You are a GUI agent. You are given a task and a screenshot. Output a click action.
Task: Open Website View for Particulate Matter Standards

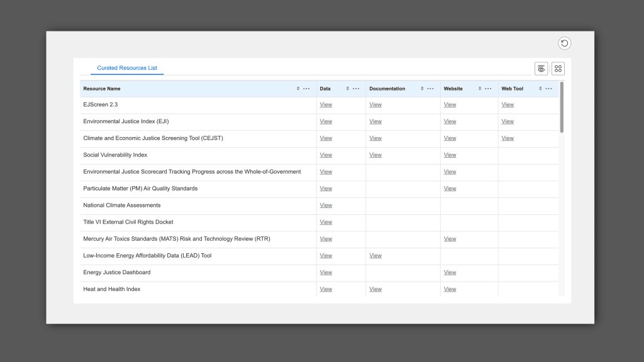[x=450, y=189]
